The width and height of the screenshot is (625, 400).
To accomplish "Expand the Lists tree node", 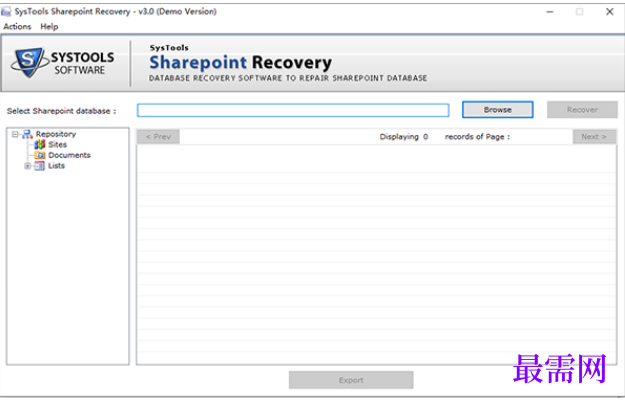I will pyautogui.click(x=27, y=166).
